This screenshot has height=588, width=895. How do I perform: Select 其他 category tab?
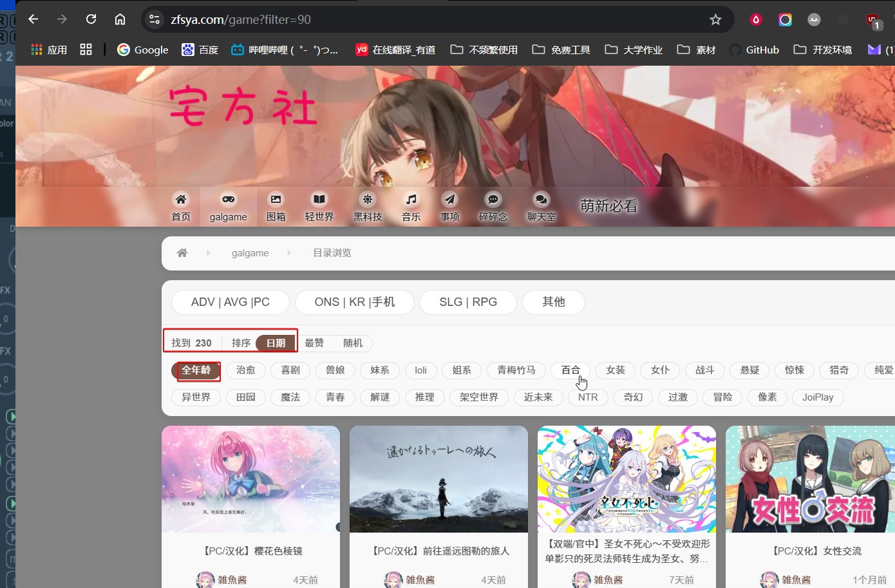coord(554,302)
